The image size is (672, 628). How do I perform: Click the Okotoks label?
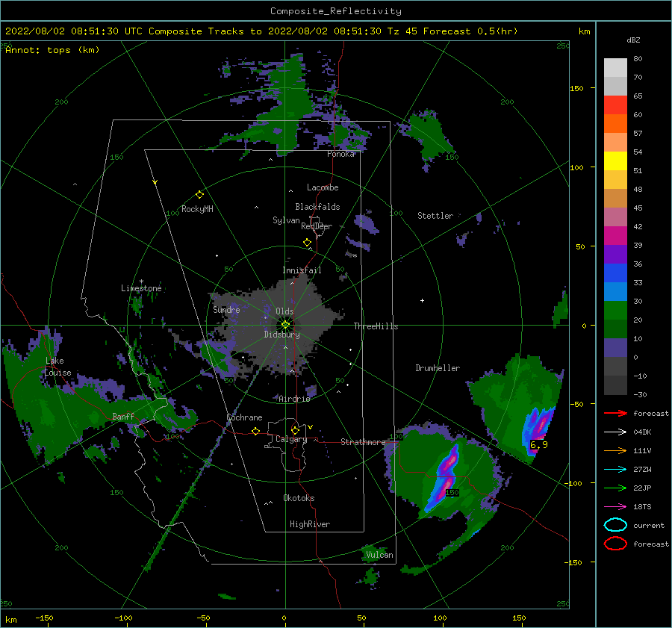299,498
